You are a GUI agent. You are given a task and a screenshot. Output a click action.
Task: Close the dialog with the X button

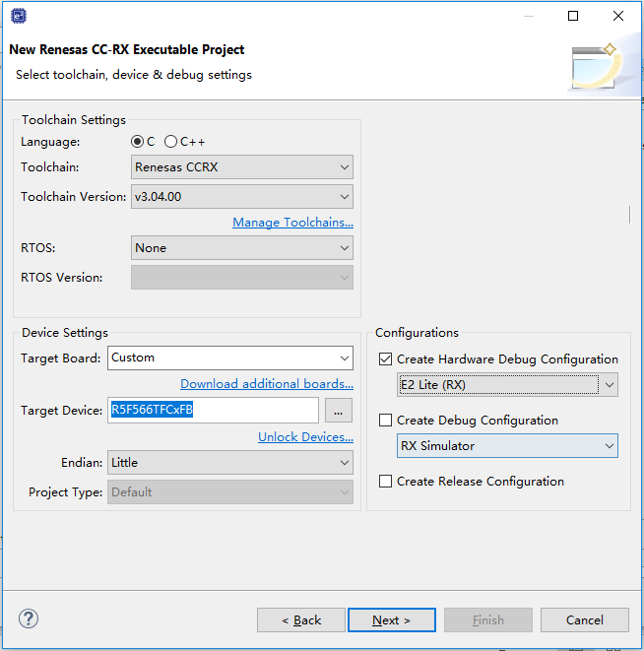(x=618, y=16)
